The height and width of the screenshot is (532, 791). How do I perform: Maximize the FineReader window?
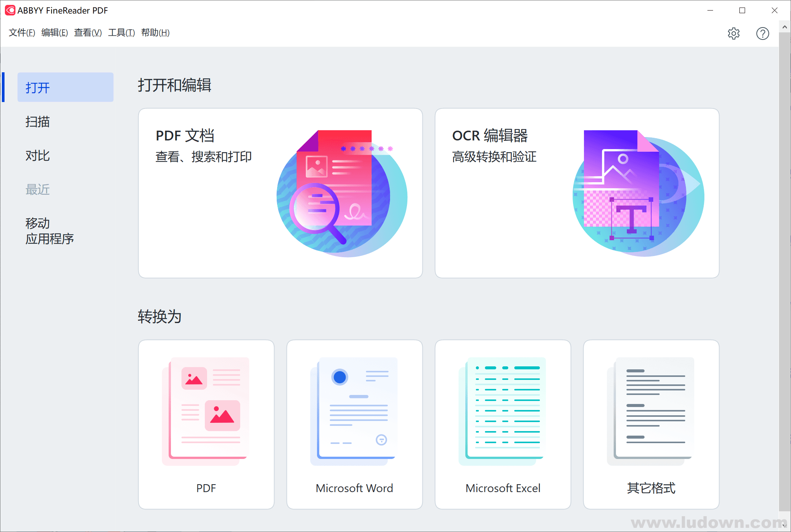point(742,11)
